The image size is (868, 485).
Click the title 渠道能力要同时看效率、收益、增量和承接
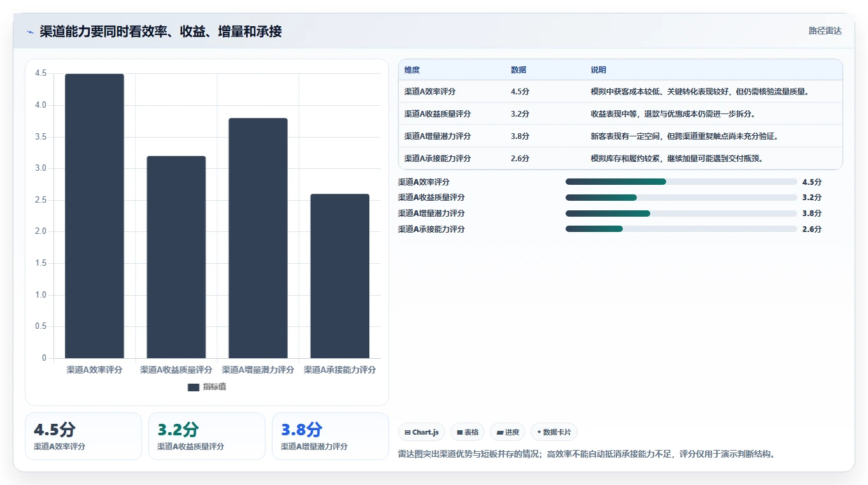pyautogui.click(x=160, y=31)
